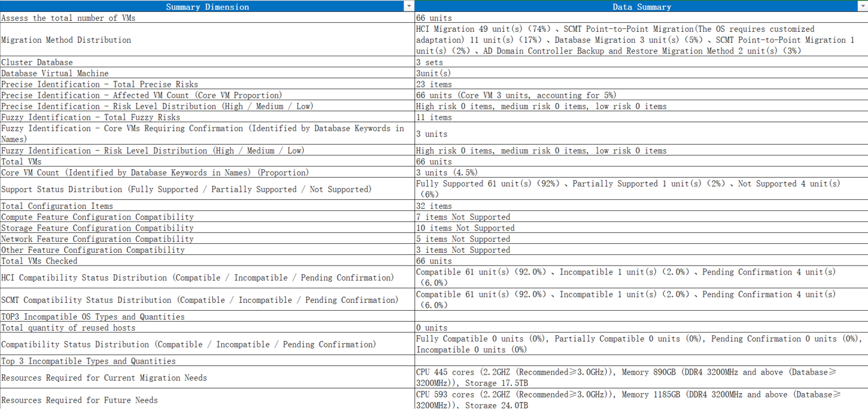Click the '11 items' value cell
Viewport: 868px width, 412px height.
click(x=641, y=117)
